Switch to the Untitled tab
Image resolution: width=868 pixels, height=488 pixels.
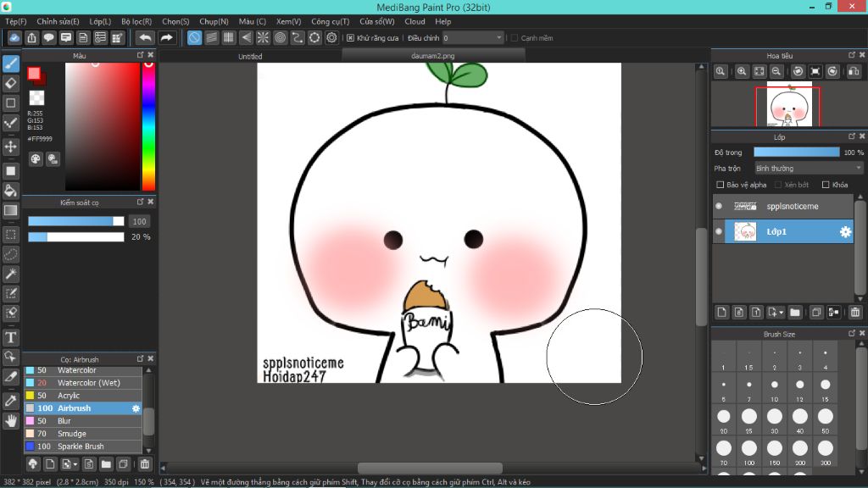coord(250,56)
